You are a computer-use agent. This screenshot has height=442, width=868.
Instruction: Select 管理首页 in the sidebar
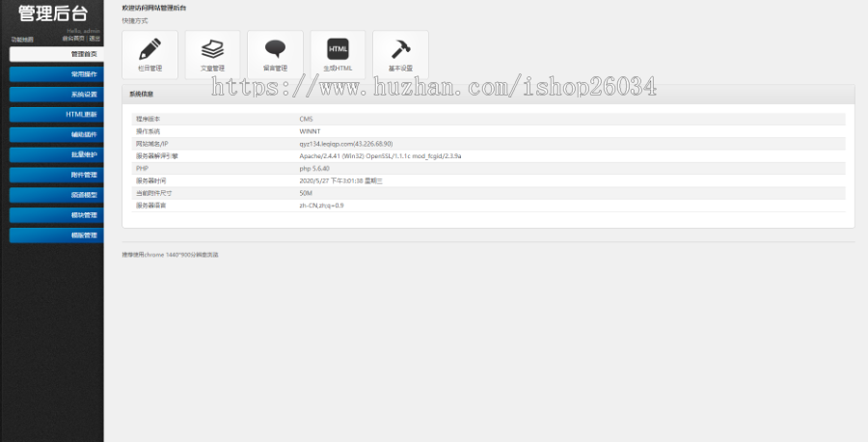point(57,54)
